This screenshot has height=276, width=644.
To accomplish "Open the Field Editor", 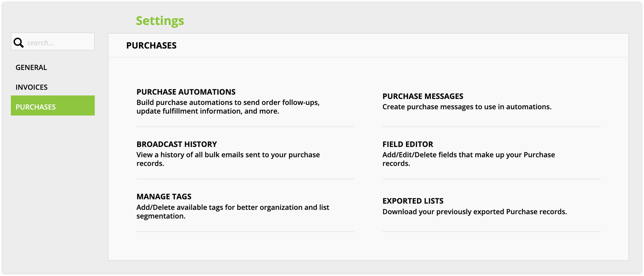I will pos(408,144).
